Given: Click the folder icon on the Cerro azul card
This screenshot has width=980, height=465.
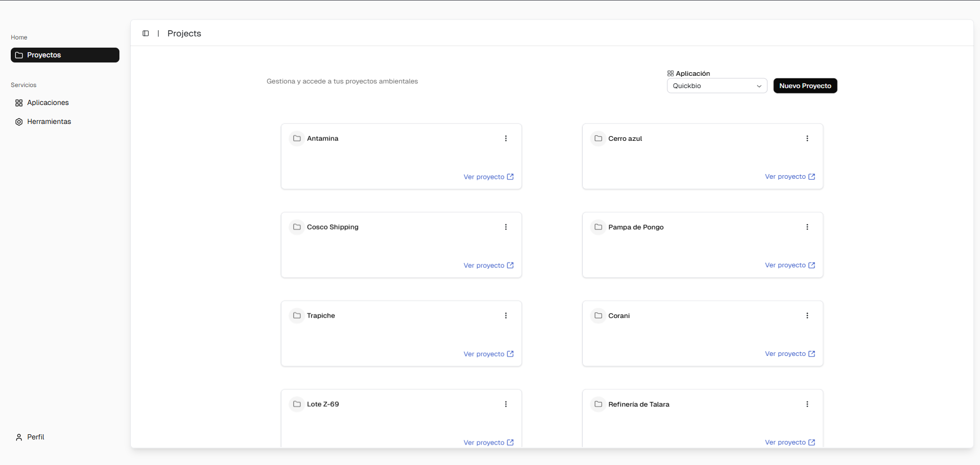Looking at the screenshot, I should pos(598,138).
